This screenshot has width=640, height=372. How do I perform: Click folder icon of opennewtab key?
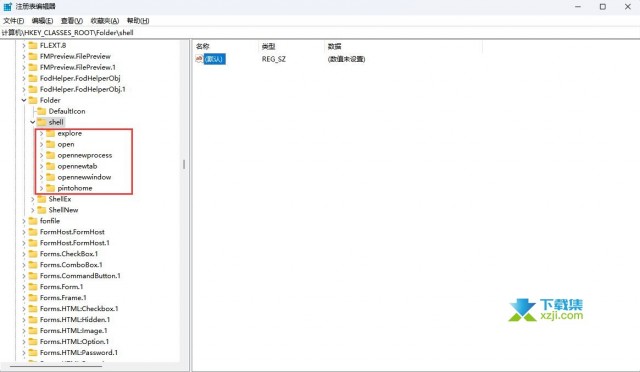pyautogui.click(x=51, y=166)
